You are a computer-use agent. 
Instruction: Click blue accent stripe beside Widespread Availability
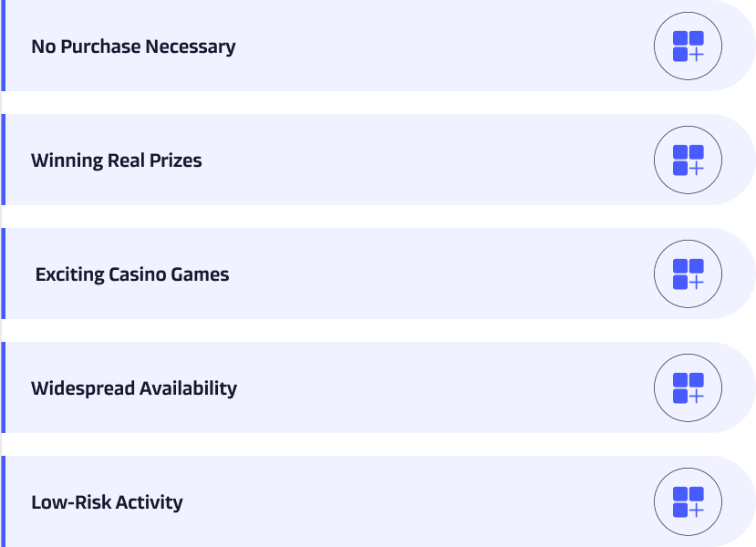tap(4, 387)
